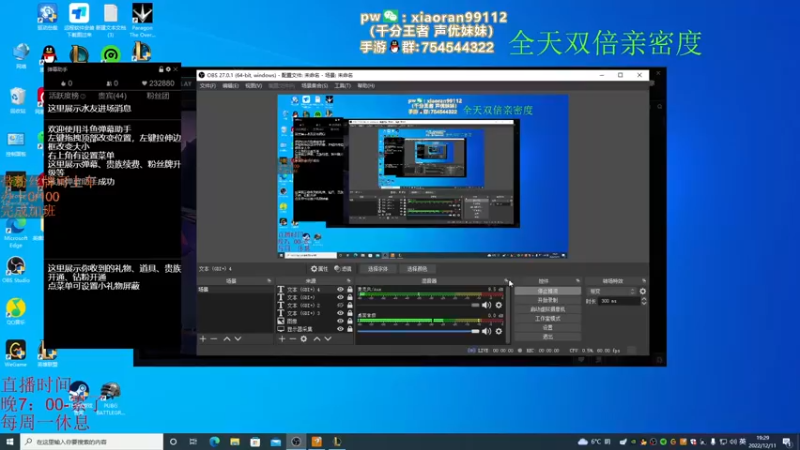Toggle visibility of 显示器采集 source

[x=340, y=329]
